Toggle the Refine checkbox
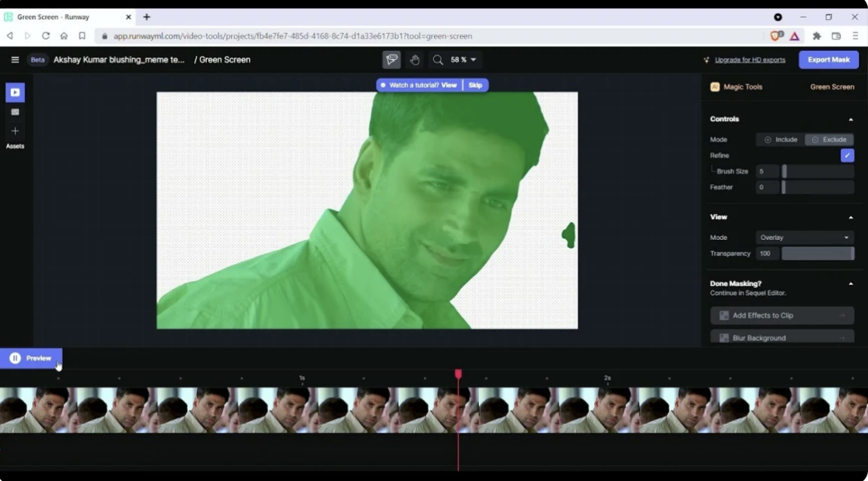The width and height of the screenshot is (868, 481). pos(847,156)
